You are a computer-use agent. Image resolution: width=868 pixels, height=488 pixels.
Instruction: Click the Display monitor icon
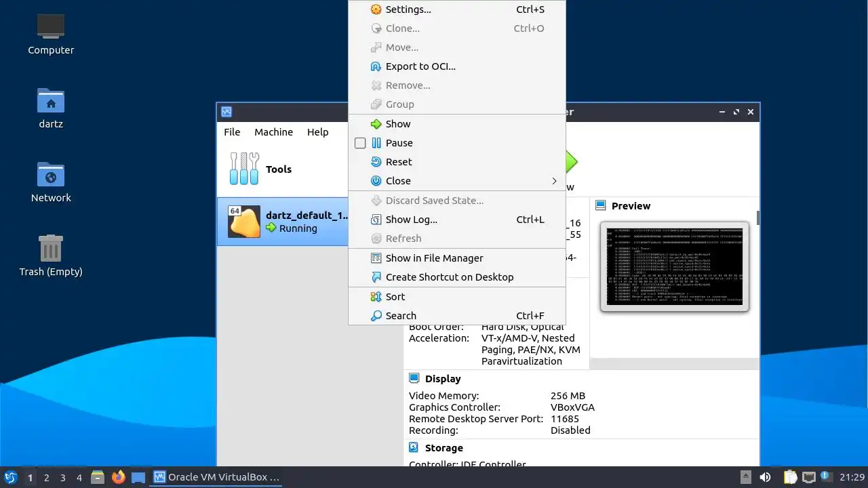[x=414, y=378]
